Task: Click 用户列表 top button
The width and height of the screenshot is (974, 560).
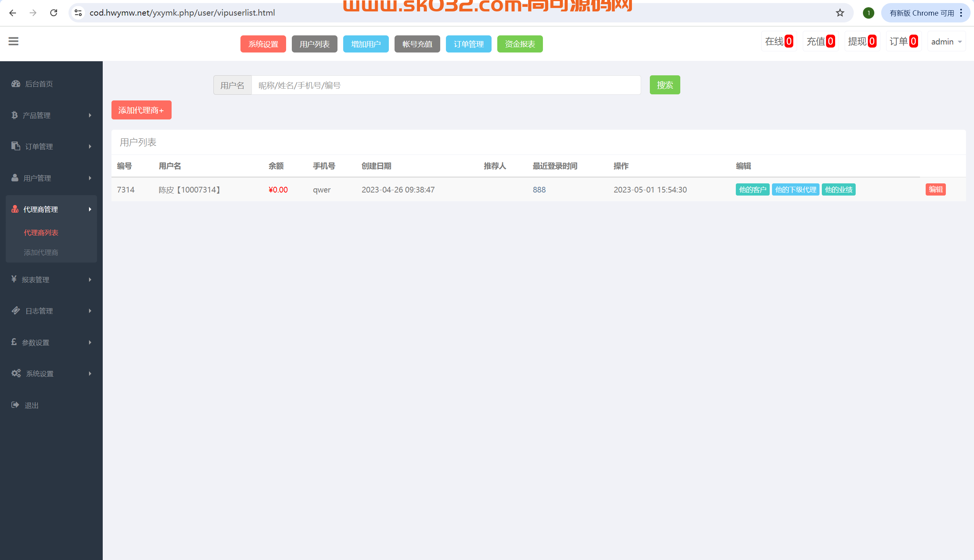Action: click(315, 44)
